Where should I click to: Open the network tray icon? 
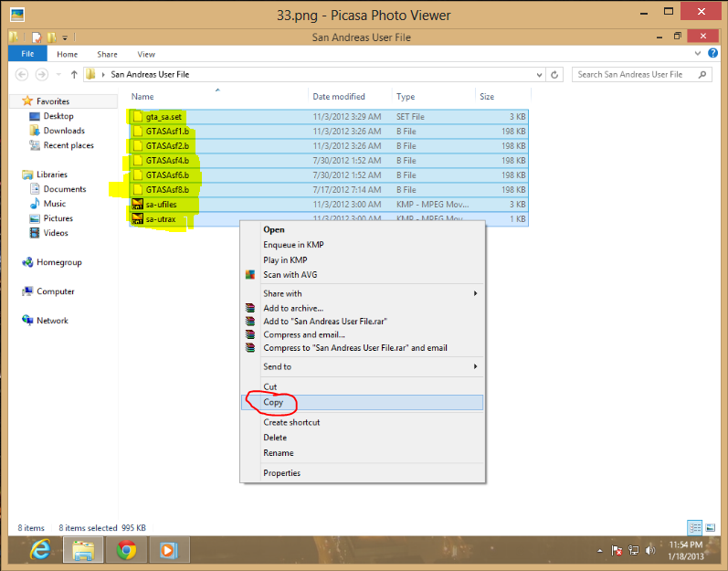coord(634,551)
